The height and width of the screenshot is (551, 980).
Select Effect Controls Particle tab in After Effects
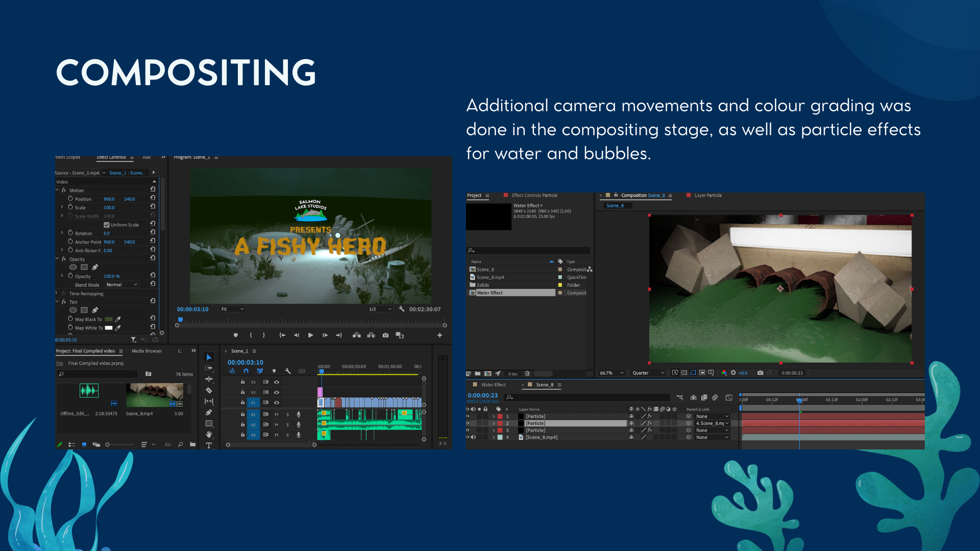pos(534,195)
